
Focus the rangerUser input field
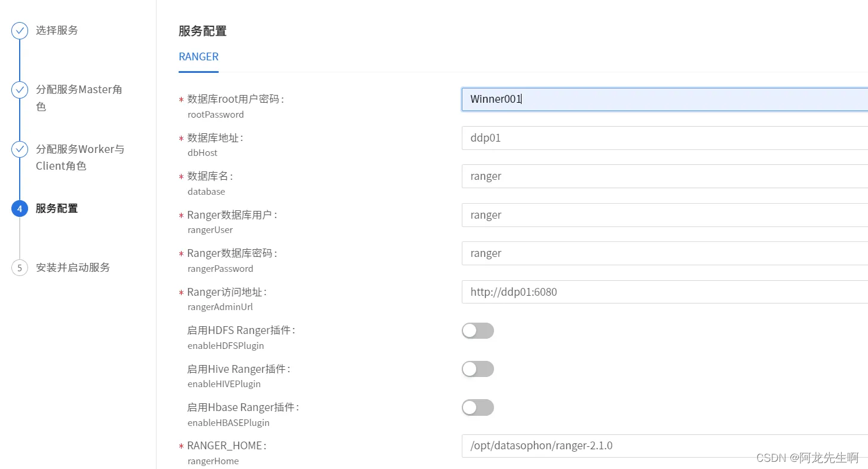663,215
